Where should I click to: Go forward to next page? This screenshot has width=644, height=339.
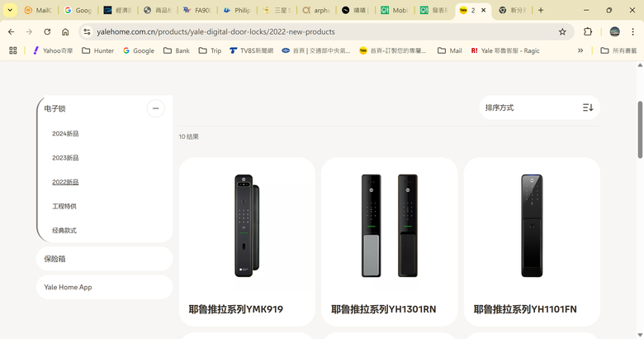click(x=29, y=31)
